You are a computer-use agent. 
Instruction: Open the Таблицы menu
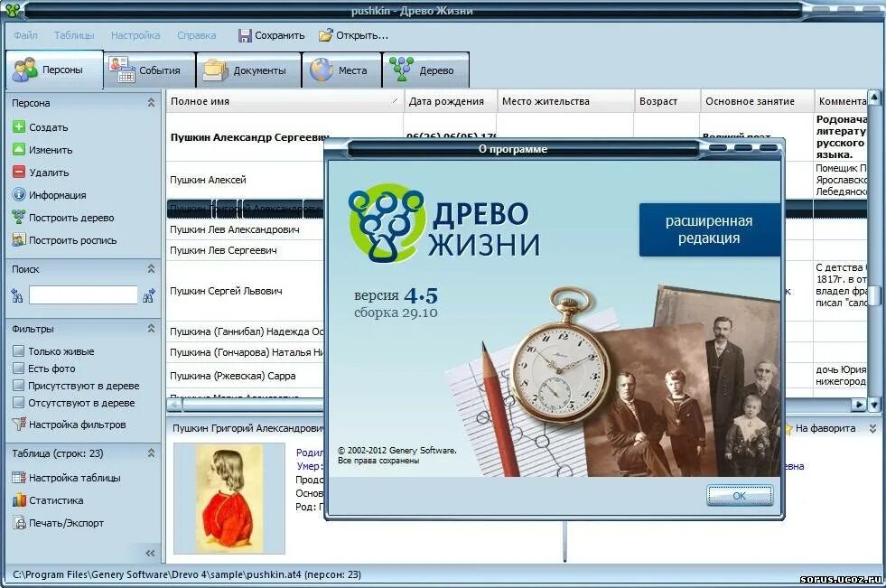[x=74, y=35]
